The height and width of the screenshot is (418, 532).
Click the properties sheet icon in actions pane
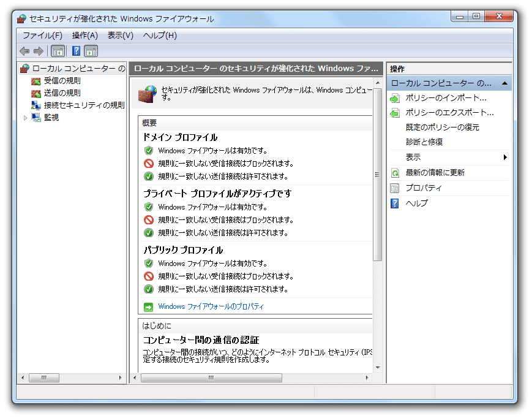click(395, 188)
